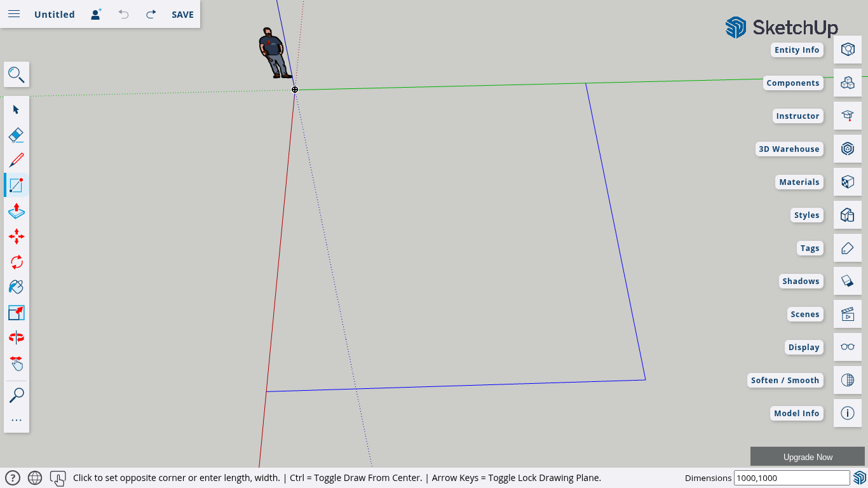Open the Materials panel icon
The width and height of the screenshot is (868, 488).
click(847, 182)
